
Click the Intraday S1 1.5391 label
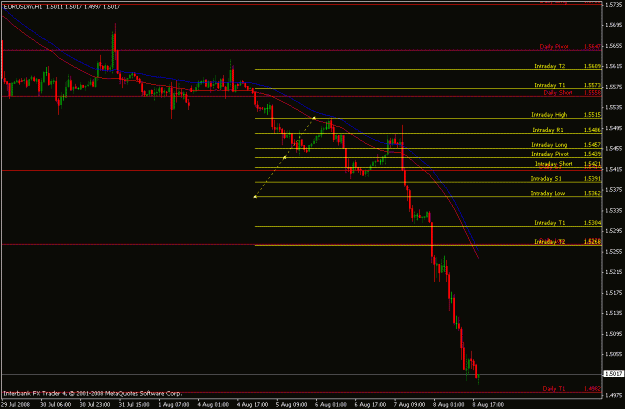pyautogui.click(x=566, y=179)
